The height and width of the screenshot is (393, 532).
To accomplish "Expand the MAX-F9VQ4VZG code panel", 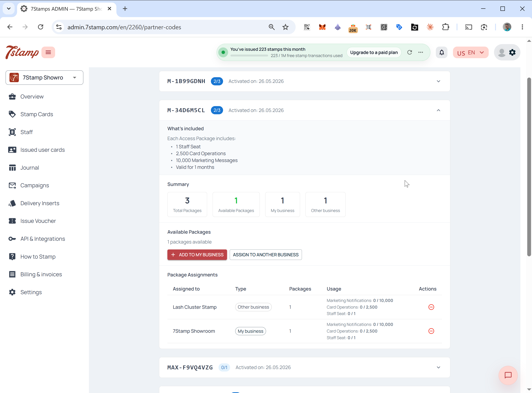I will click(x=438, y=368).
